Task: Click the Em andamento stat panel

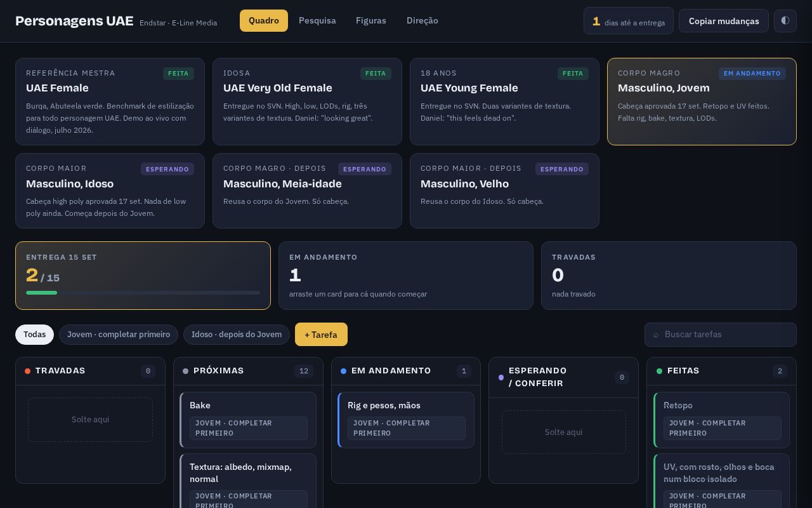Action: point(406,276)
